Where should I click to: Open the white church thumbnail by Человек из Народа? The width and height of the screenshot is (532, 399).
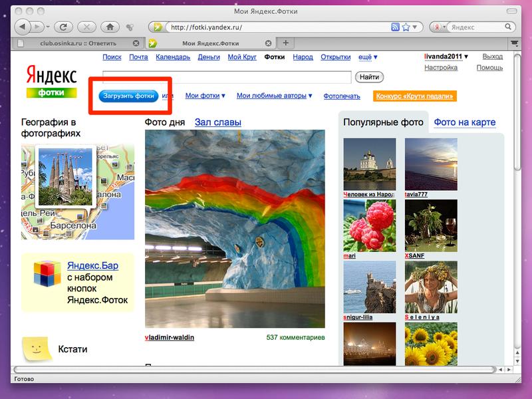point(370,164)
